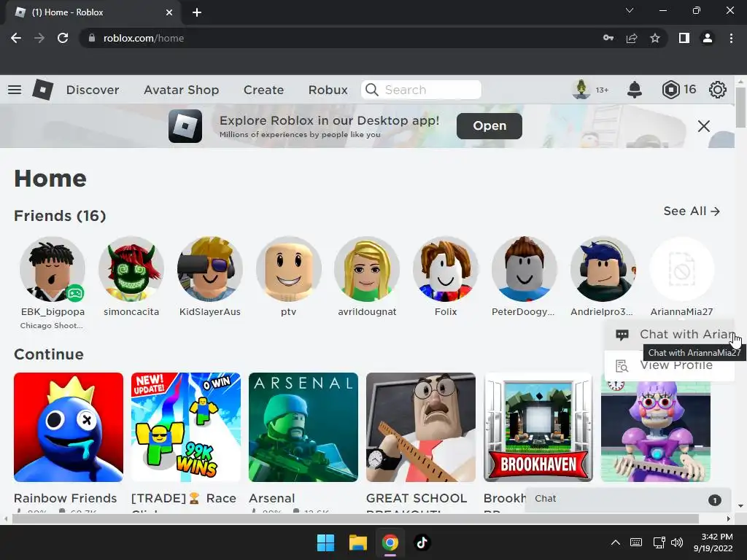Screen dimensions: 747x560
Task: Click the vertical page scrollbar thumb
Action: 740,107
